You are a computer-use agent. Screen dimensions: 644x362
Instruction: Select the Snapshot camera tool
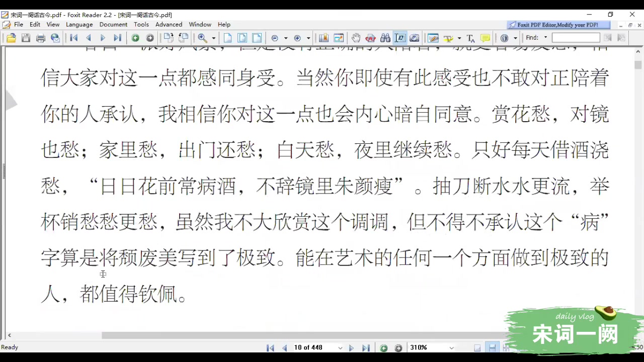(415, 38)
